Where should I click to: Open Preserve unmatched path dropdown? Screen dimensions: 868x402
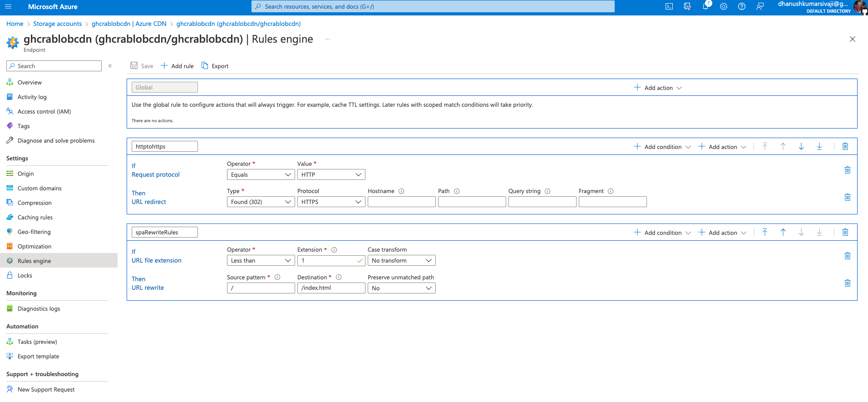tap(401, 288)
